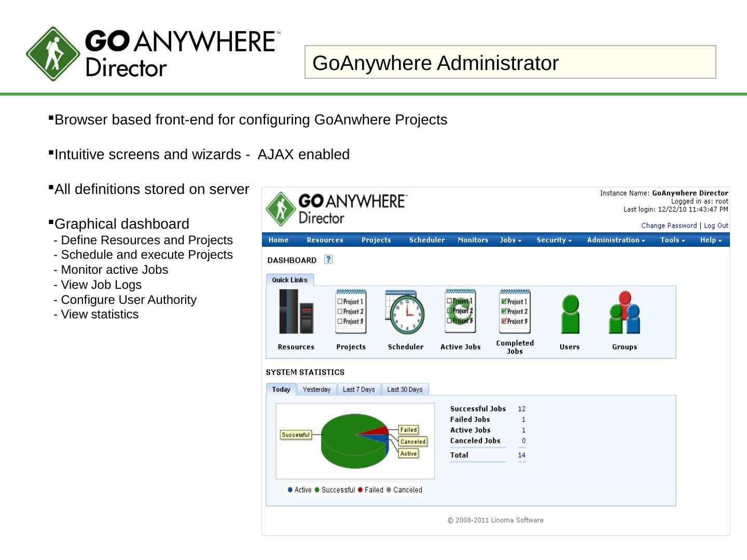Open Scheduler in the blue navigation bar
This screenshot has height=560, width=747.
[427, 240]
